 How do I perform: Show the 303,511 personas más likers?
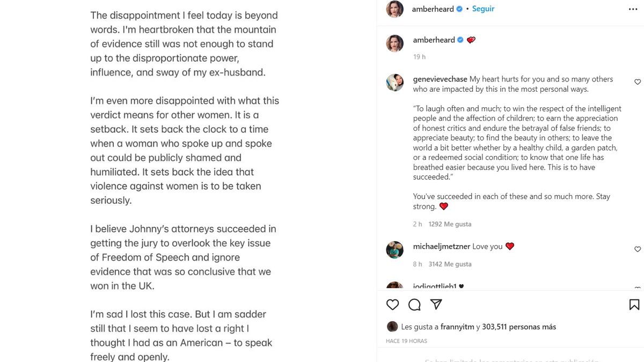(x=519, y=327)
